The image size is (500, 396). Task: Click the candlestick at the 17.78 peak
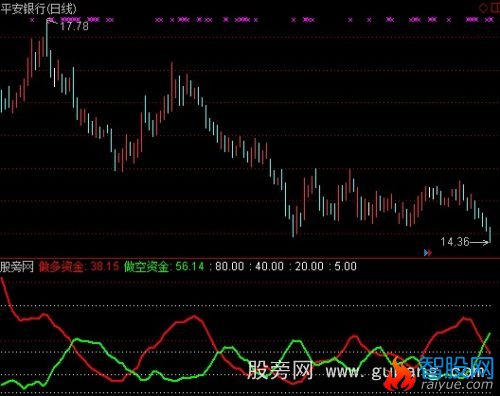(x=47, y=39)
